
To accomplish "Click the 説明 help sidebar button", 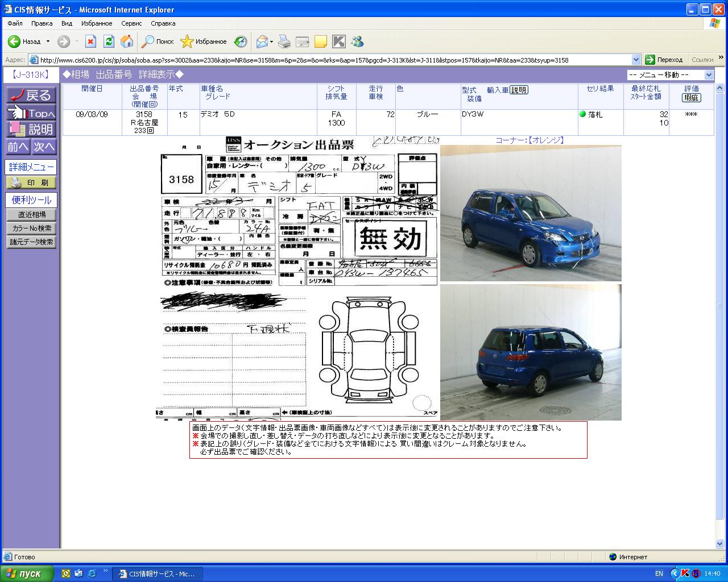I will click(31, 130).
